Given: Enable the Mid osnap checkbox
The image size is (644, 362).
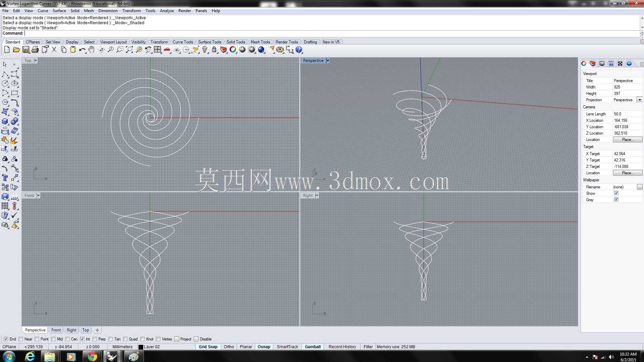Looking at the screenshot, I should tap(53, 339).
